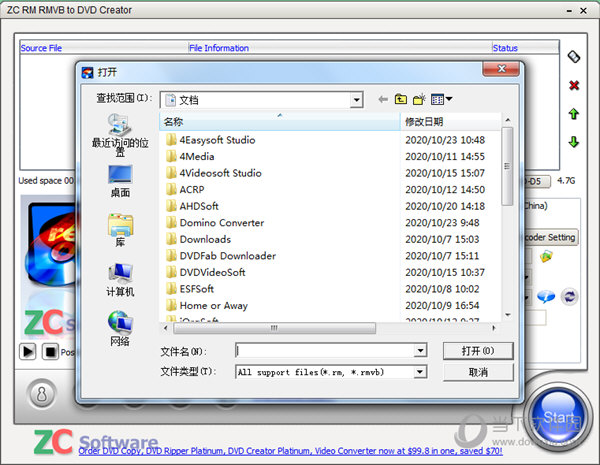Viewport: 600px width, 465px height.
Task: Click the big blue Start button
Action: (558, 417)
